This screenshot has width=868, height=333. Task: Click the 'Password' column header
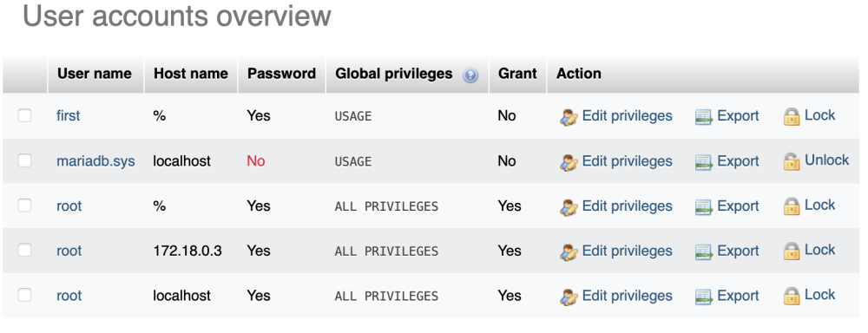[282, 74]
